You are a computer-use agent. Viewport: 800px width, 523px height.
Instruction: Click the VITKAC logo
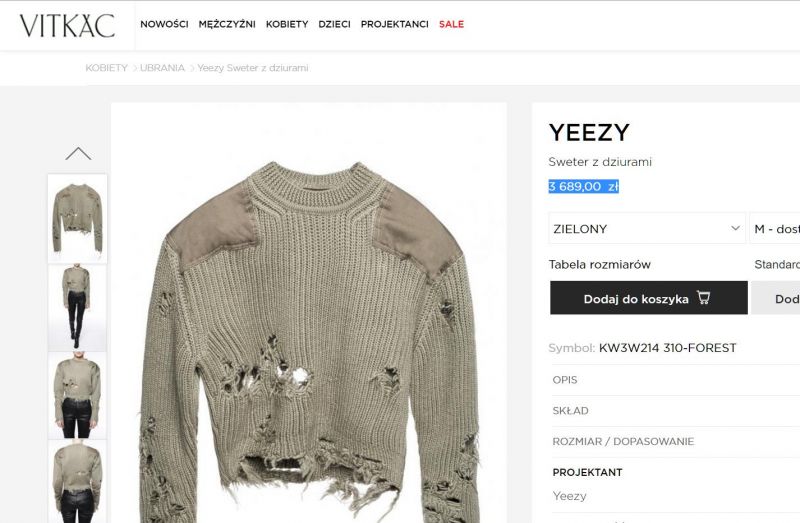click(x=67, y=26)
